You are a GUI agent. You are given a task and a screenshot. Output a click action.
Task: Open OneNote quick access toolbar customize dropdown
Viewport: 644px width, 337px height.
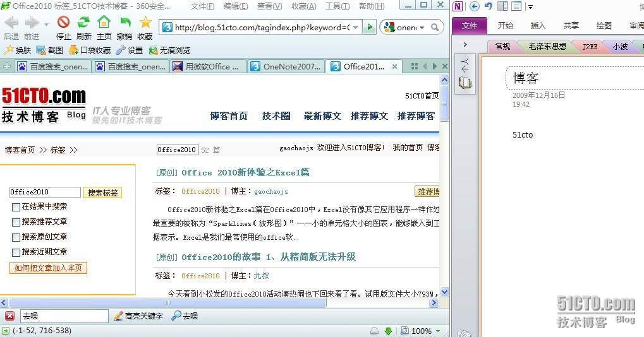pos(530,6)
